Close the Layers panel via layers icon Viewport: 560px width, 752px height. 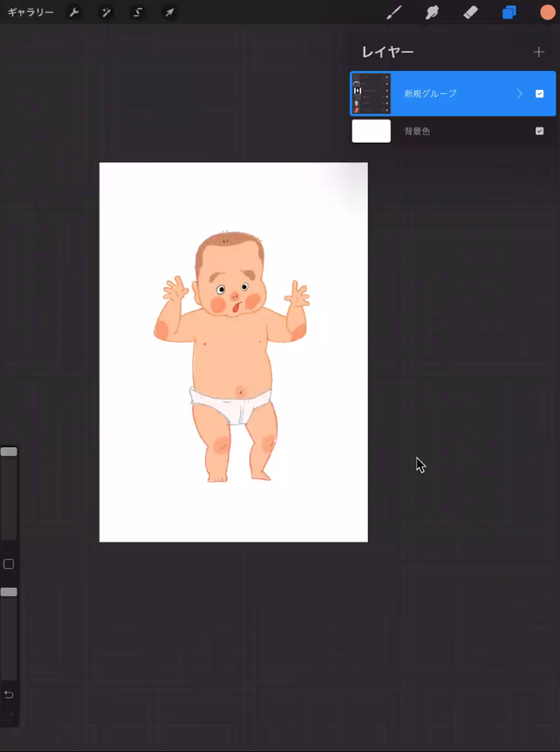click(509, 13)
